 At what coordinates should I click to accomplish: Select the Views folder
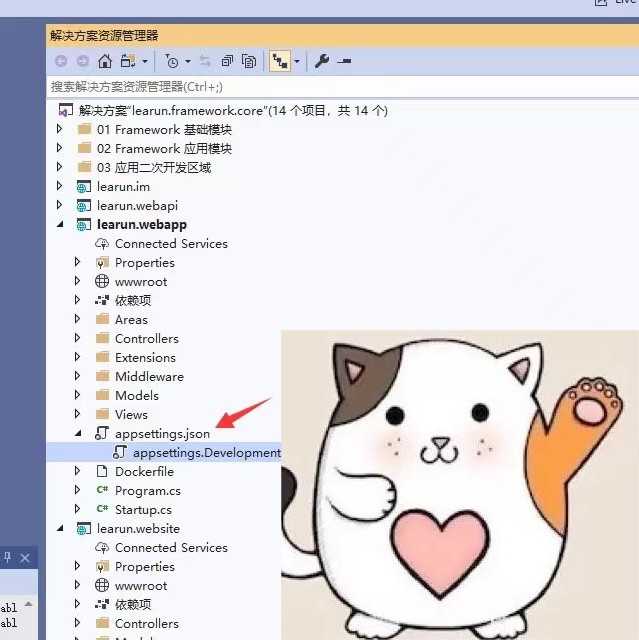click(x=131, y=415)
